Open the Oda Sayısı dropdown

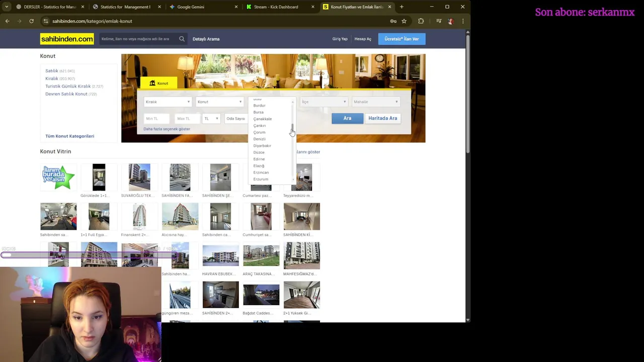235,119
